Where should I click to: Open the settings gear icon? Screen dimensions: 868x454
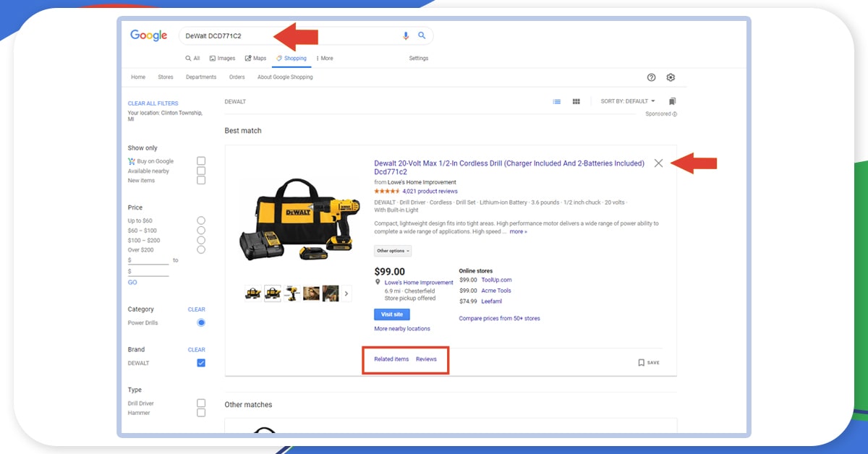tap(671, 77)
